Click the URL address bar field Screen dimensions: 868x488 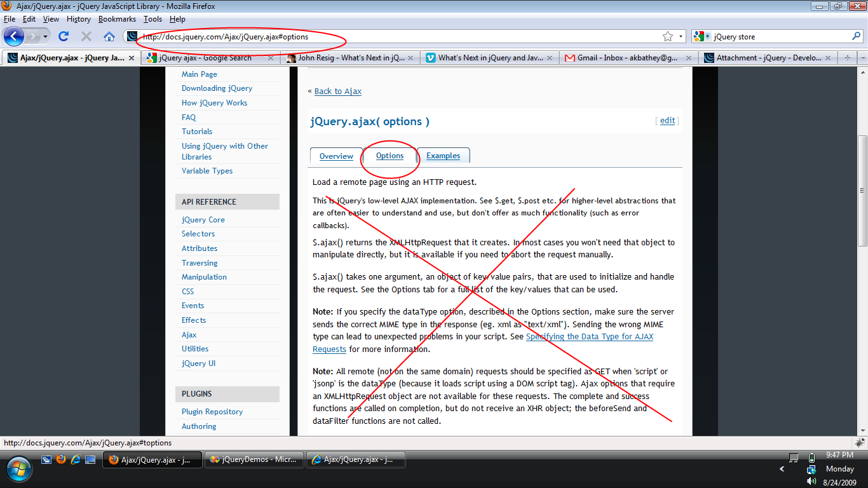point(394,37)
